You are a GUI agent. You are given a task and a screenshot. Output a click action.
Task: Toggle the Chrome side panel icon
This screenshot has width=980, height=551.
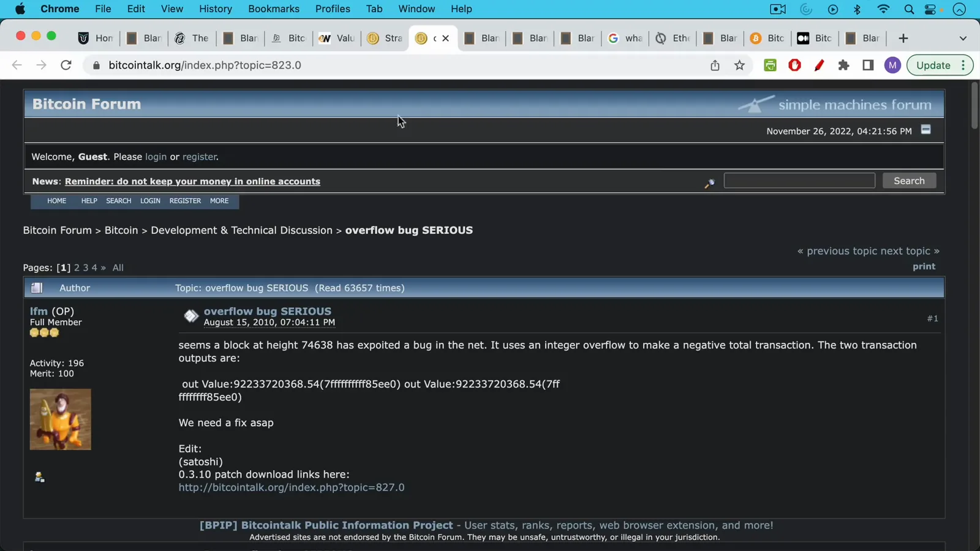(x=868, y=65)
